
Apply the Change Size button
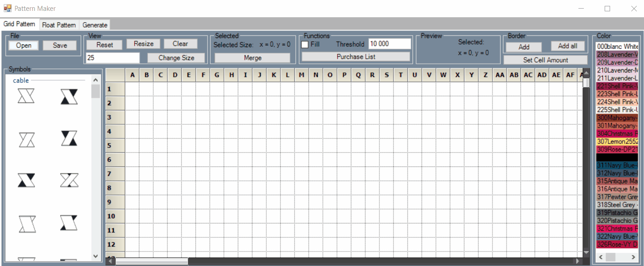click(x=176, y=58)
